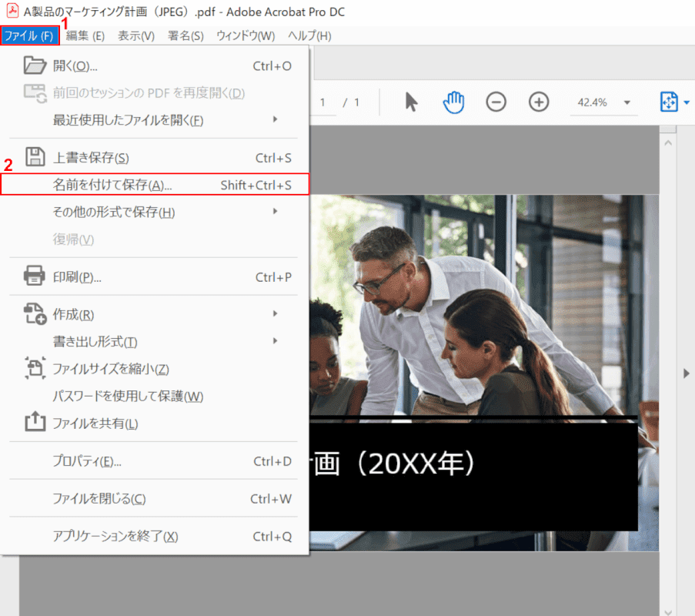Click the fit page view icon
The height and width of the screenshot is (616, 695).
668,102
